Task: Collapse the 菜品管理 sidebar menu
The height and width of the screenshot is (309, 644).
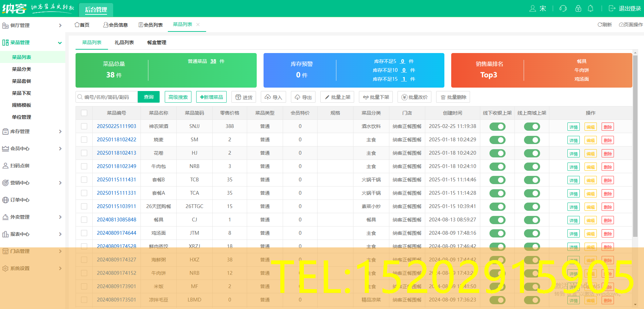Action: 32,42
